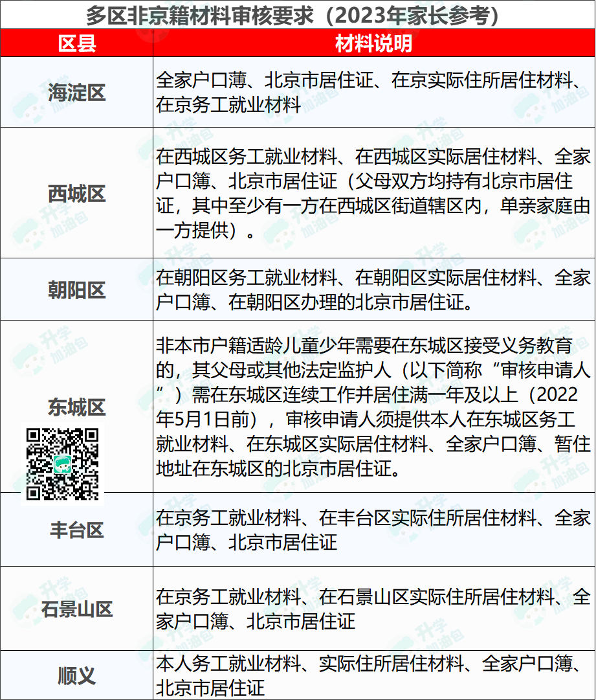Select the 朝阳区 district cell
The image size is (596, 700).
click(77, 289)
